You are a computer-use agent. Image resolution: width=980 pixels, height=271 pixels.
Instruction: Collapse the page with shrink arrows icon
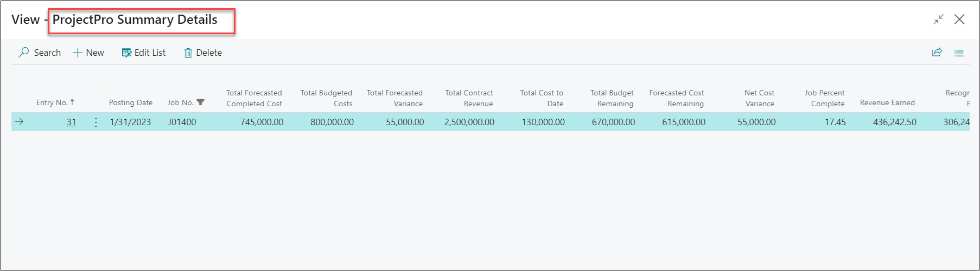pos(938,20)
